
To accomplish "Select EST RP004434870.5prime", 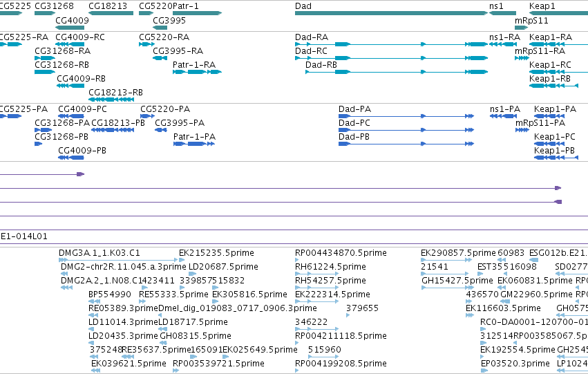I will (297, 259).
